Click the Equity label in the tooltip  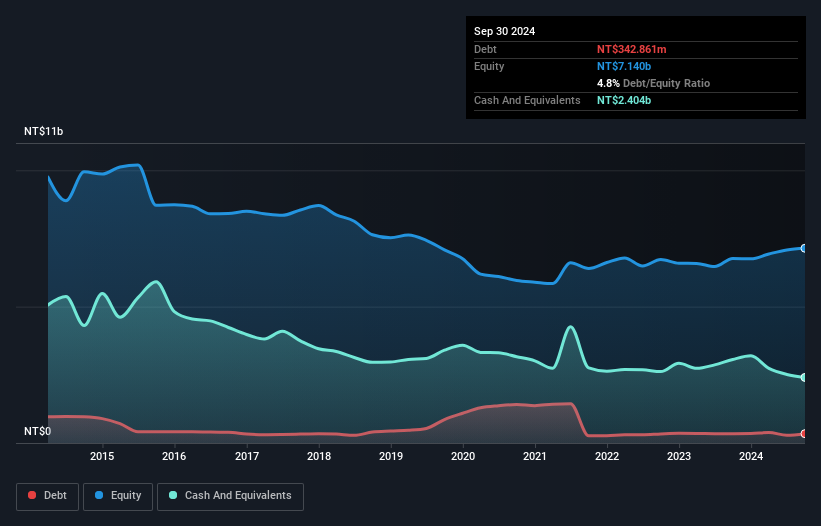pos(489,66)
